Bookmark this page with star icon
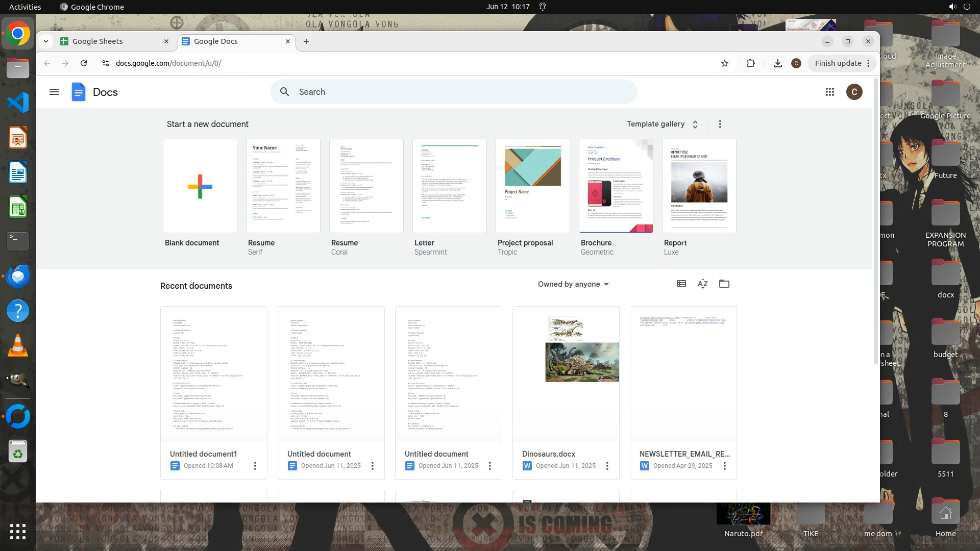The image size is (980, 551). point(725,63)
